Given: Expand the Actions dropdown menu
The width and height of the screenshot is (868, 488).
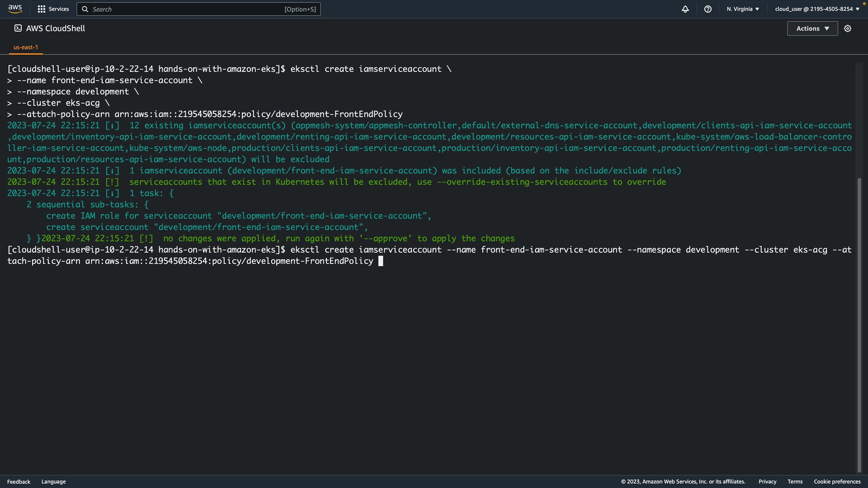Looking at the screenshot, I should click(812, 28).
